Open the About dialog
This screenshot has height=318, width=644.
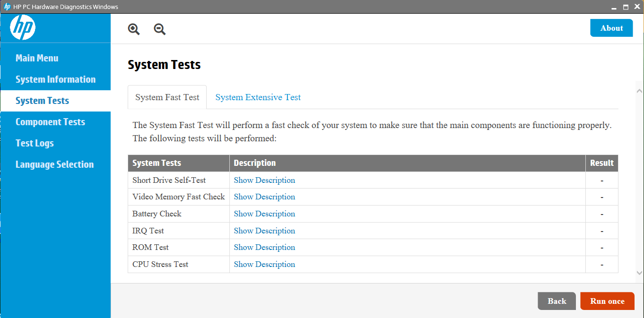[x=611, y=28]
